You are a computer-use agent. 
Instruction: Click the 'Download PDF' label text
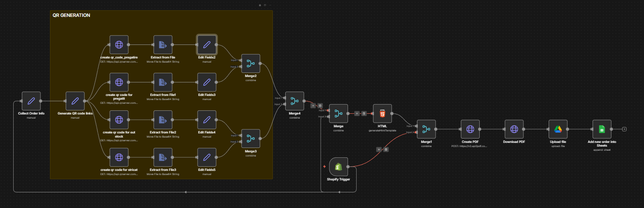pyautogui.click(x=514, y=142)
